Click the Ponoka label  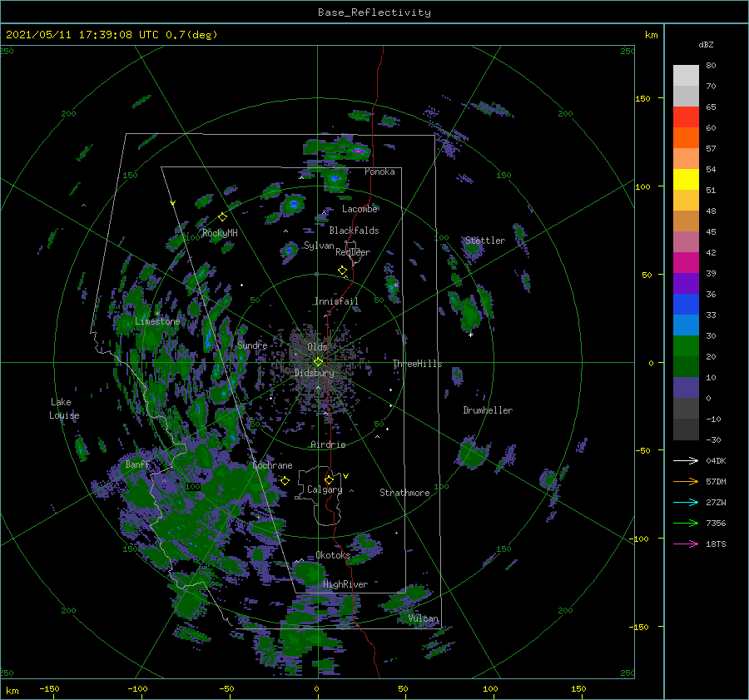[379, 171]
